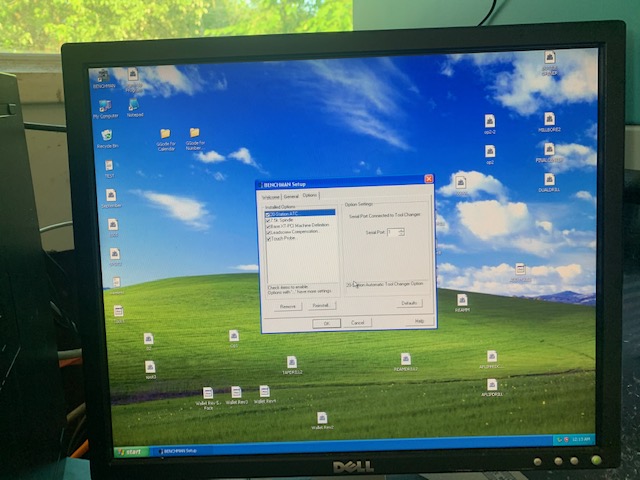Select the wait3 file icon

point(150,370)
